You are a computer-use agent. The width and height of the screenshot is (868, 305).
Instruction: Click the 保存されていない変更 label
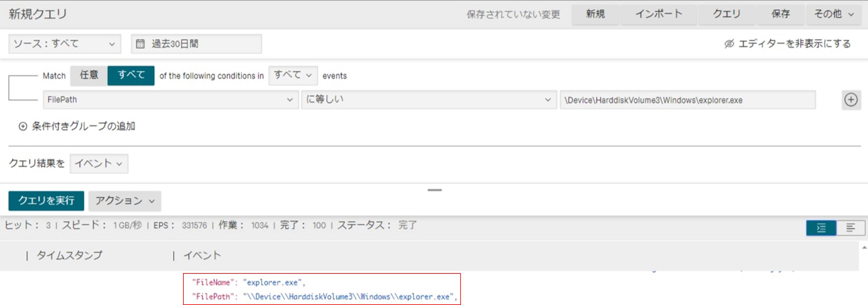[513, 15]
